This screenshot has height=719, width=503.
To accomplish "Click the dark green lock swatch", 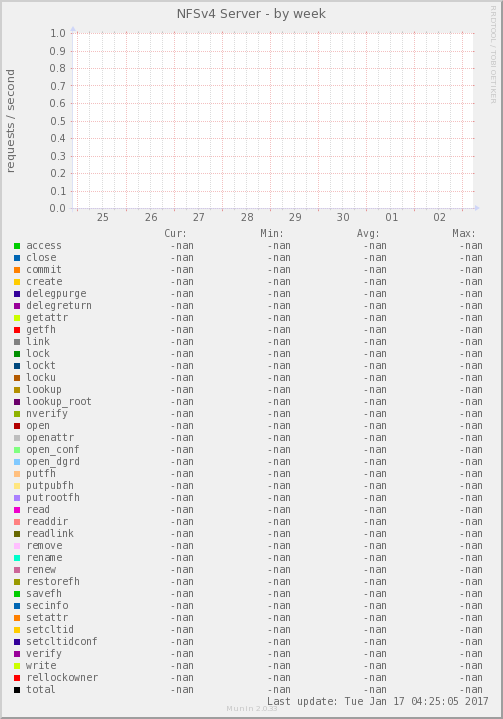I will coord(17,354).
